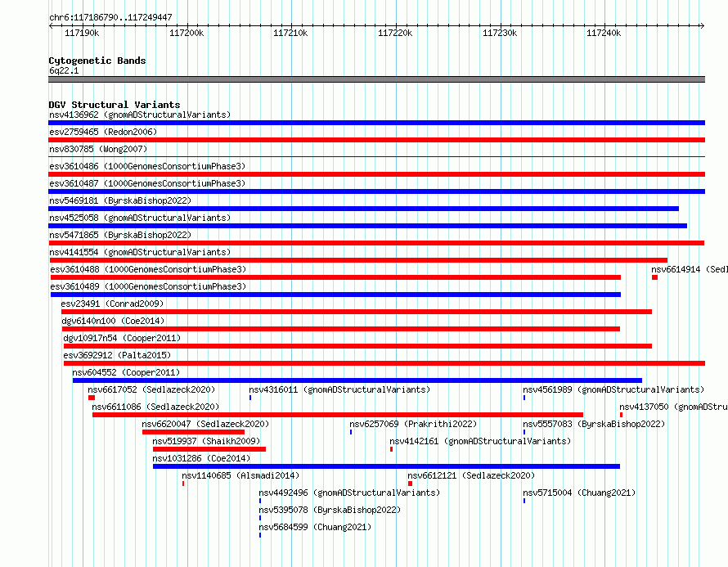
Task: Click the blue bar under nsv604552
Action: coord(357,380)
